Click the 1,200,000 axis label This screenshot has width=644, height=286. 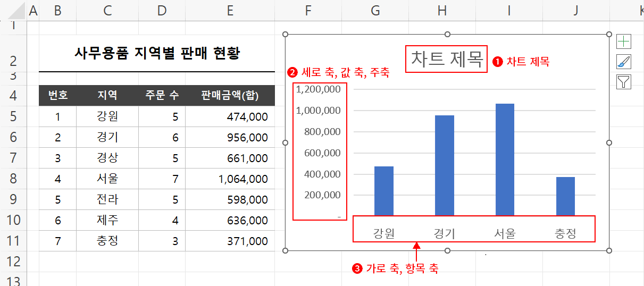[319, 89]
